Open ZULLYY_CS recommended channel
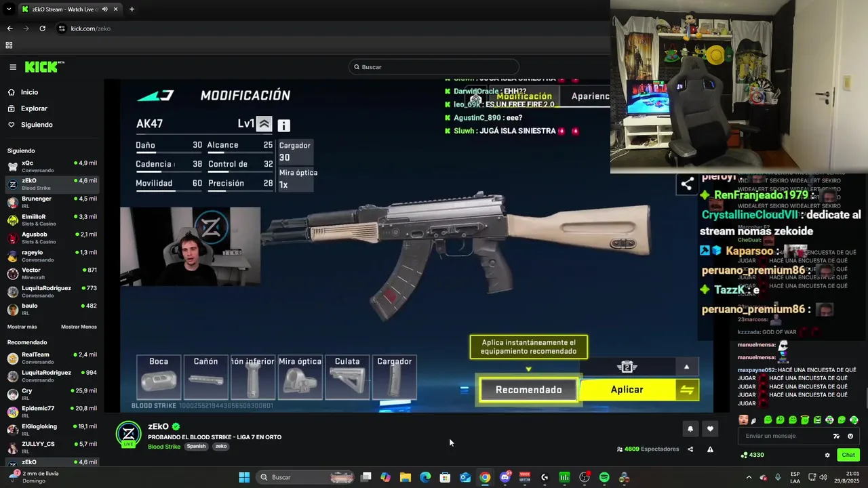This screenshot has height=488, width=868. pos(52,447)
